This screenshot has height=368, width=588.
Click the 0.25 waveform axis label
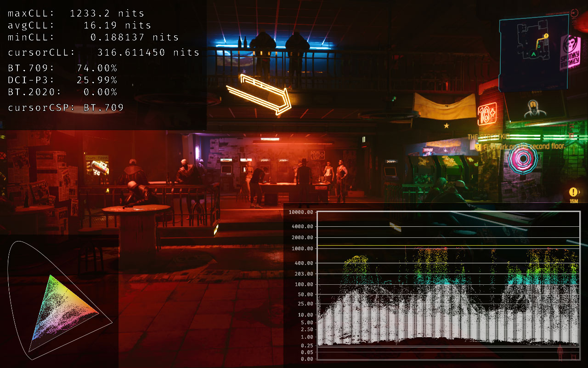[307, 345]
